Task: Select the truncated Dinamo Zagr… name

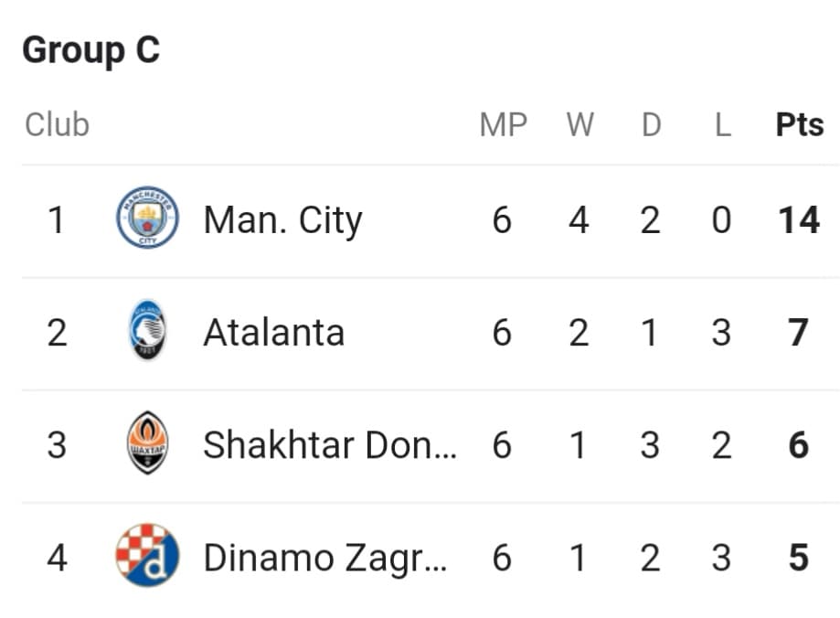Action: 325,559
